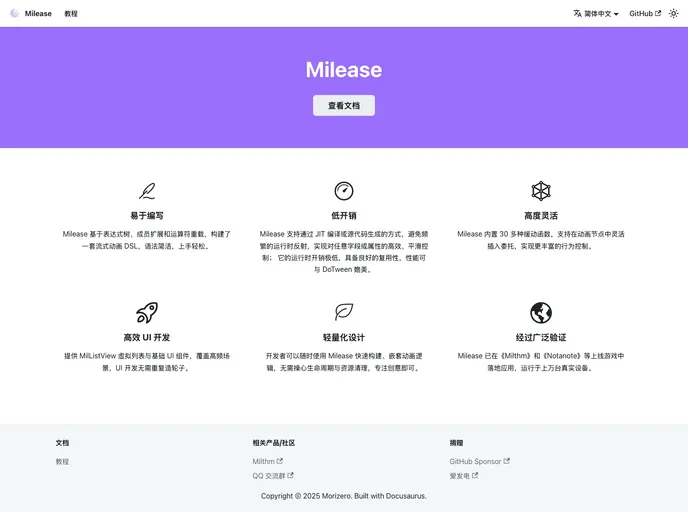Click the description text under 易于编写

coord(147,240)
